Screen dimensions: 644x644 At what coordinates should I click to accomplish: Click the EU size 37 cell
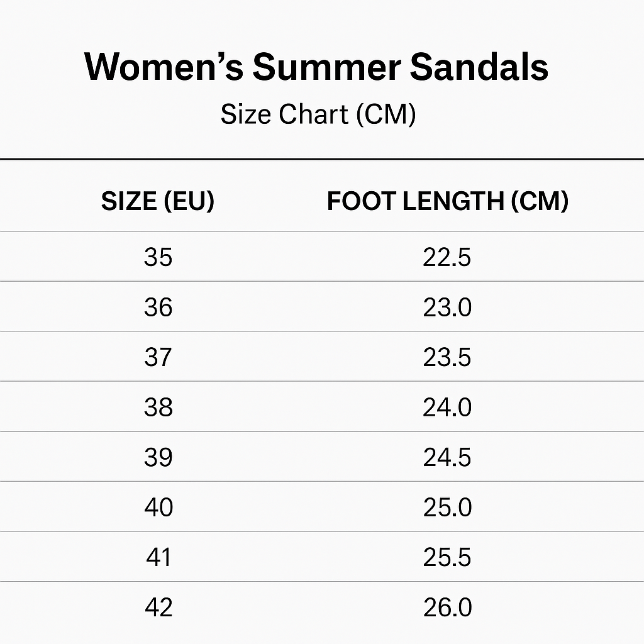click(x=158, y=357)
